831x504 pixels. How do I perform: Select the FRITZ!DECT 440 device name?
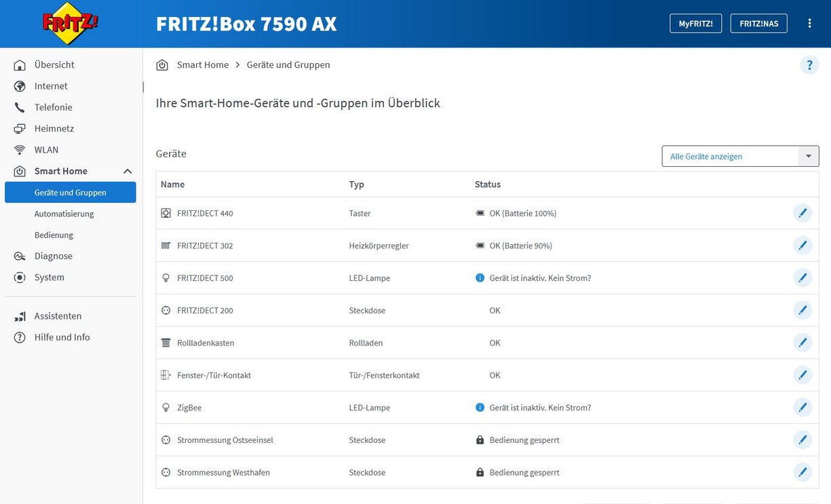coord(205,213)
